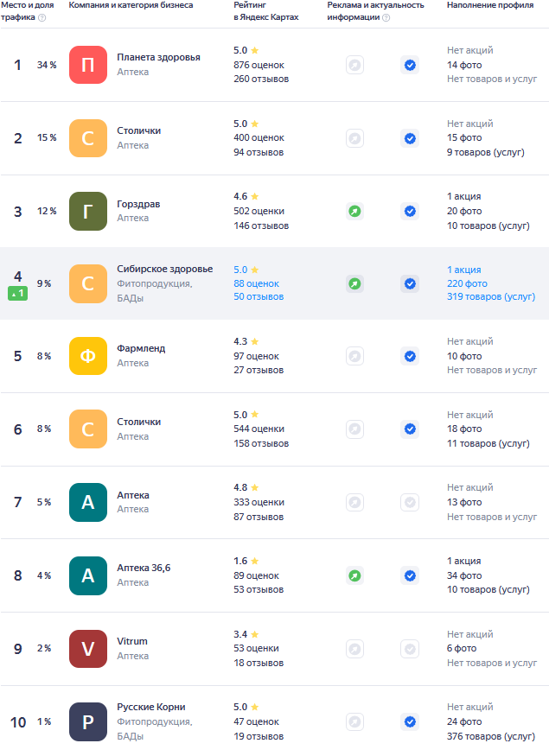Screen dimensions: 549x756
Task: Click the Аптека 36,6 company name
Action: pos(144,568)
